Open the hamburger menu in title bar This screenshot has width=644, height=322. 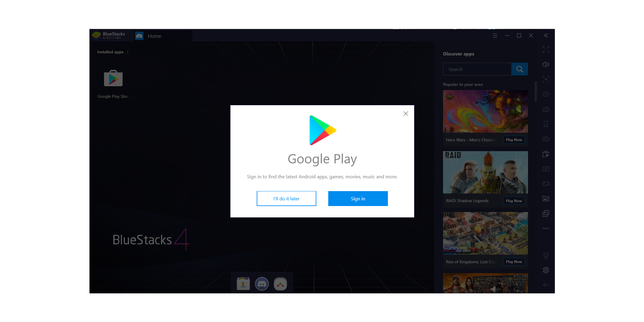[495, 35]
